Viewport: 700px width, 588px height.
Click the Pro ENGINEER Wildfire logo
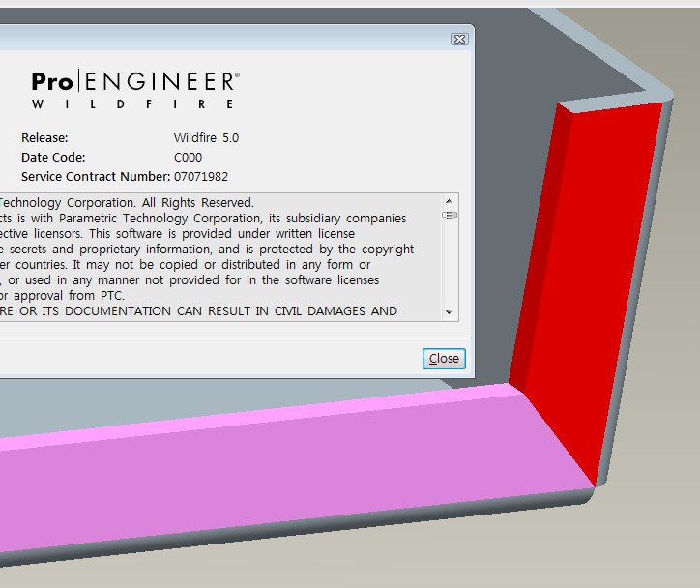(x=135, y=90)
